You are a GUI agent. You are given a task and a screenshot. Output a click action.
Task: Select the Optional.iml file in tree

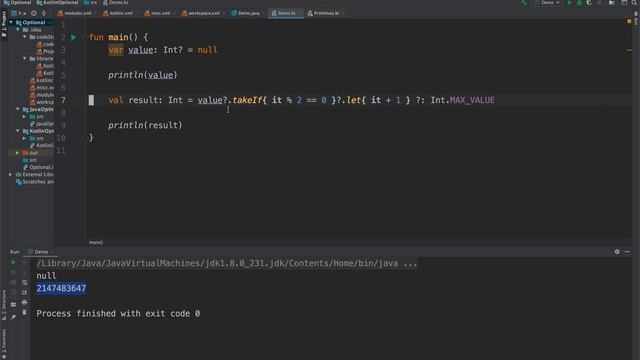click(x=38, y=167)
